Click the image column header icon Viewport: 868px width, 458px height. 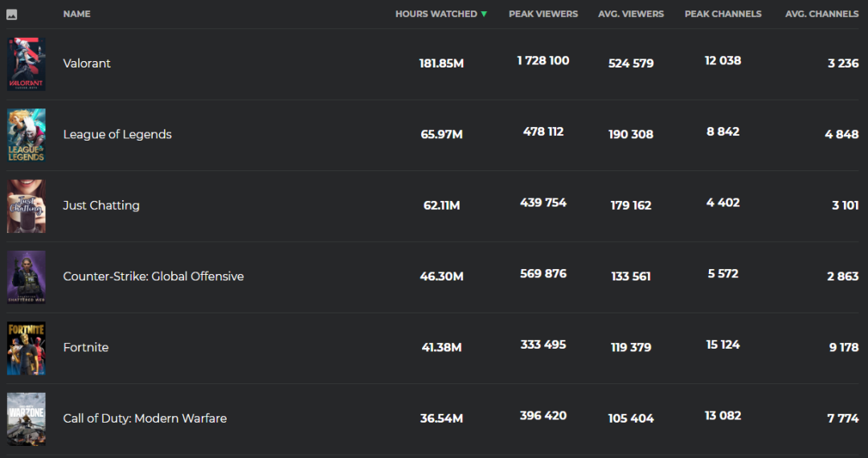(12, 14)
